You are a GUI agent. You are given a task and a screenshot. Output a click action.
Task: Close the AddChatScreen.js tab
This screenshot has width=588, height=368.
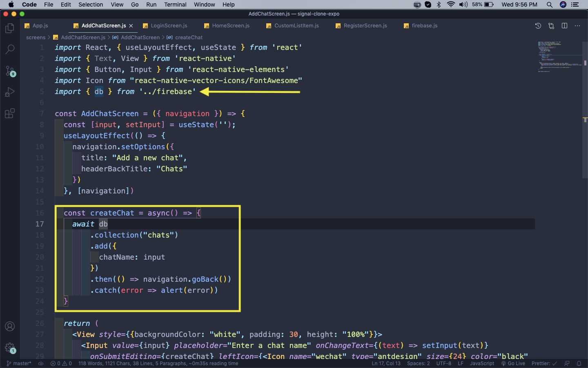131,26
